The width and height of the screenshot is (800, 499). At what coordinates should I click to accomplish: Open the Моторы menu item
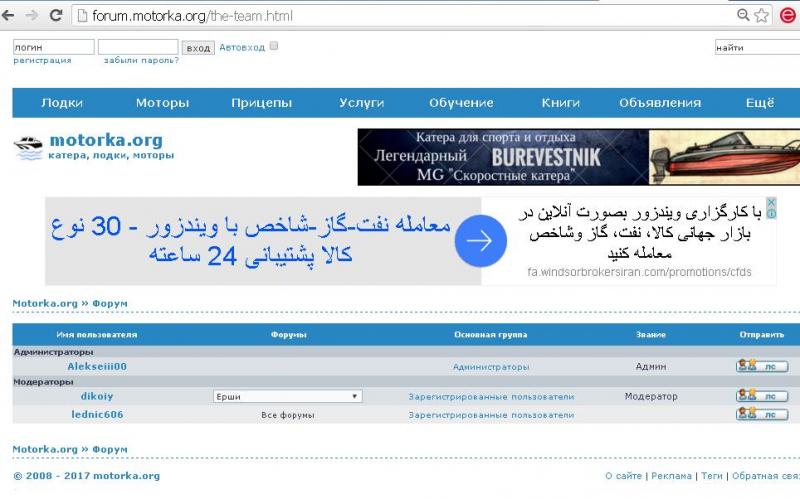point(162,103)
